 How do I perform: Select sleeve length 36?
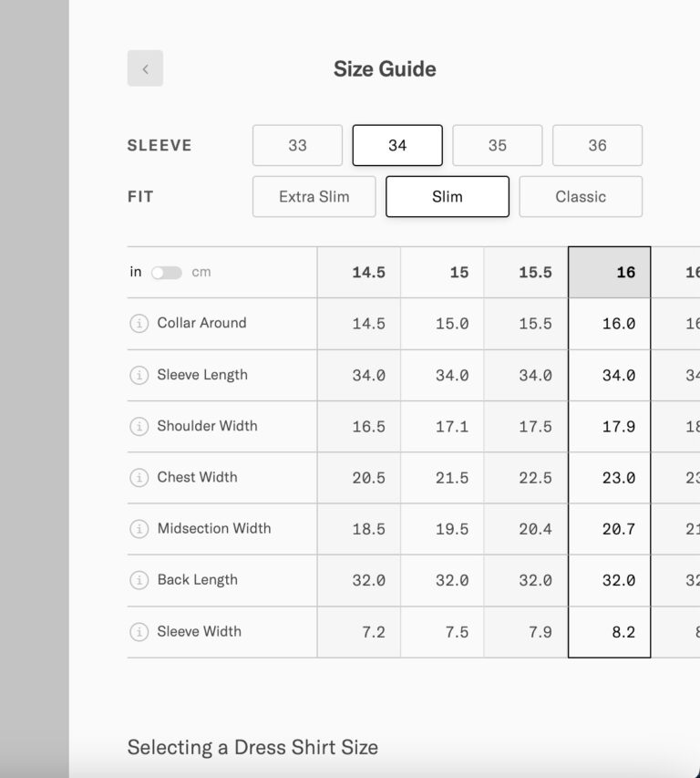pos(598,145)
